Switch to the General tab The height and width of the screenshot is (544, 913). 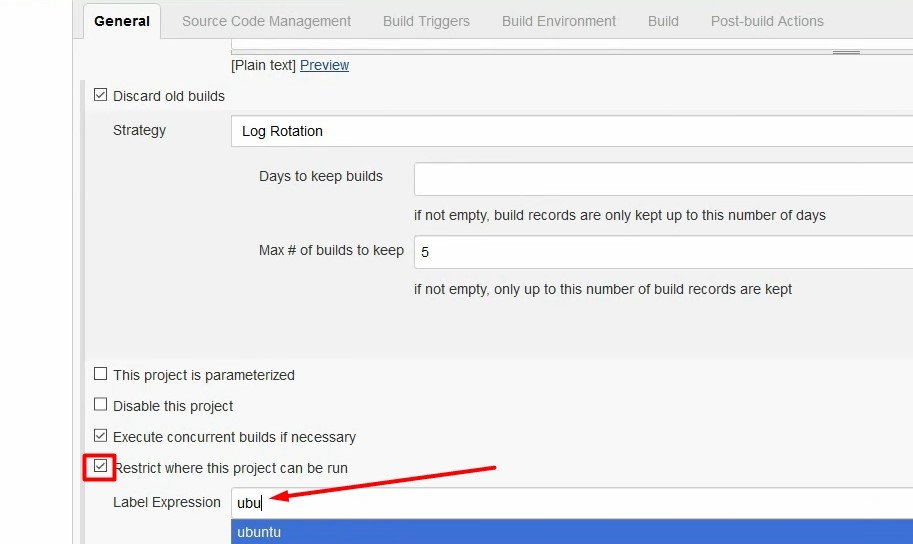pyautogui.click(x=122, y=21)
